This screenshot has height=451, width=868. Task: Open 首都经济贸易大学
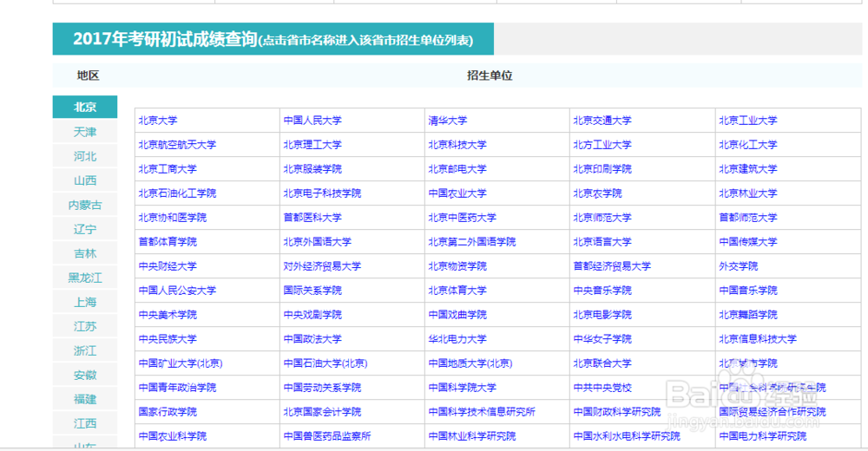[612, 266]
